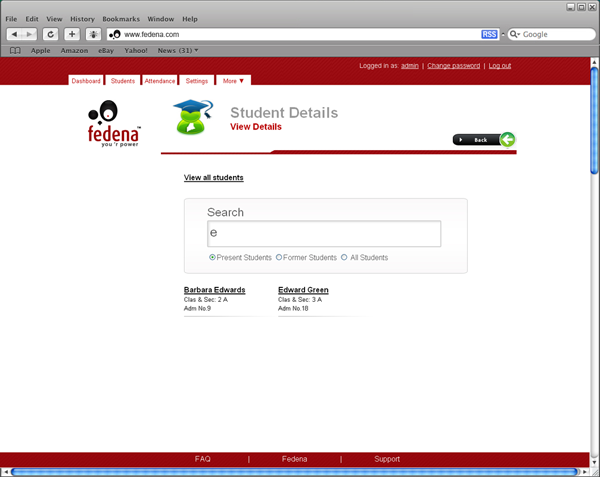Click the student Search input field
Screen dimensions: 600x477
pyautogui.click(x=324, y=233)
